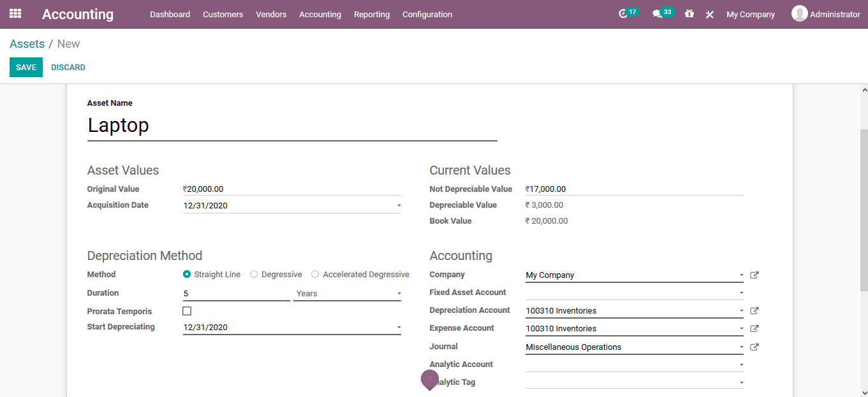Open the My Company record via external link icon
Image resolution: width=868 pixels, height=397 pixels.
click(754, 275)
